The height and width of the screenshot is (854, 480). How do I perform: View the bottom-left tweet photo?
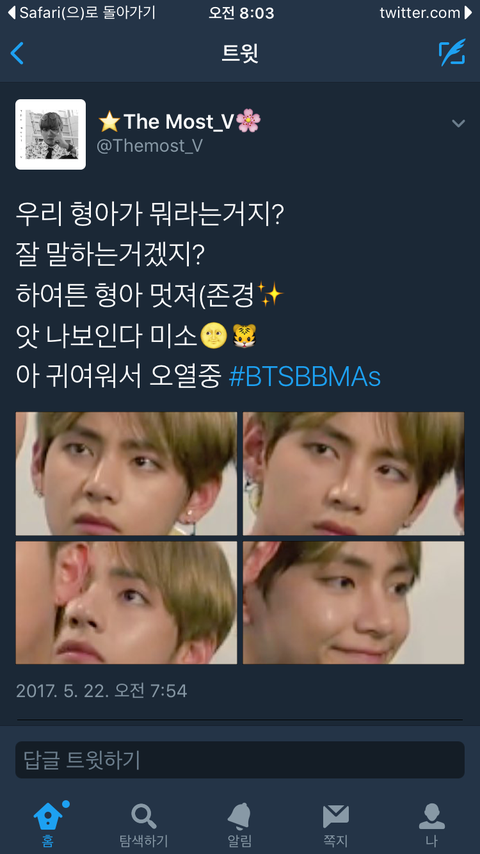[126, 602]
